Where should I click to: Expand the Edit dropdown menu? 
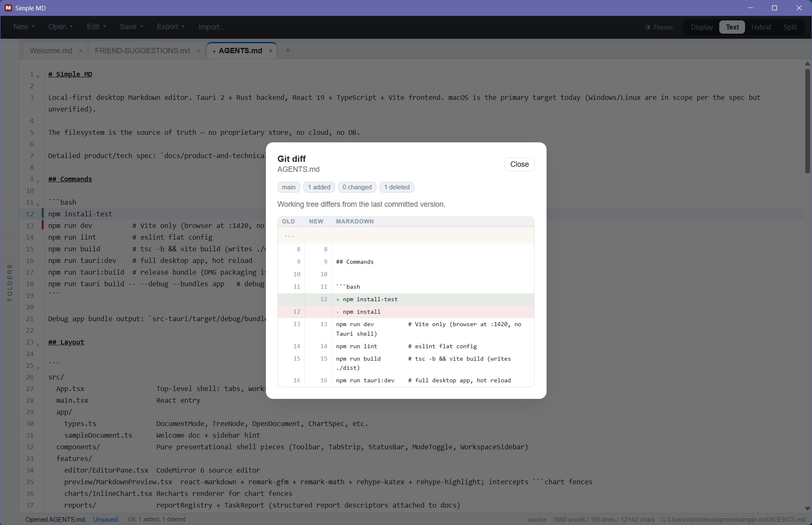(x=96, y=27)
